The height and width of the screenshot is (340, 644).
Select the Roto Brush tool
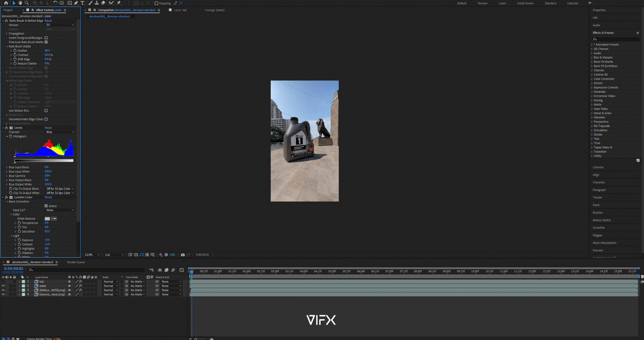coord(111,3)
